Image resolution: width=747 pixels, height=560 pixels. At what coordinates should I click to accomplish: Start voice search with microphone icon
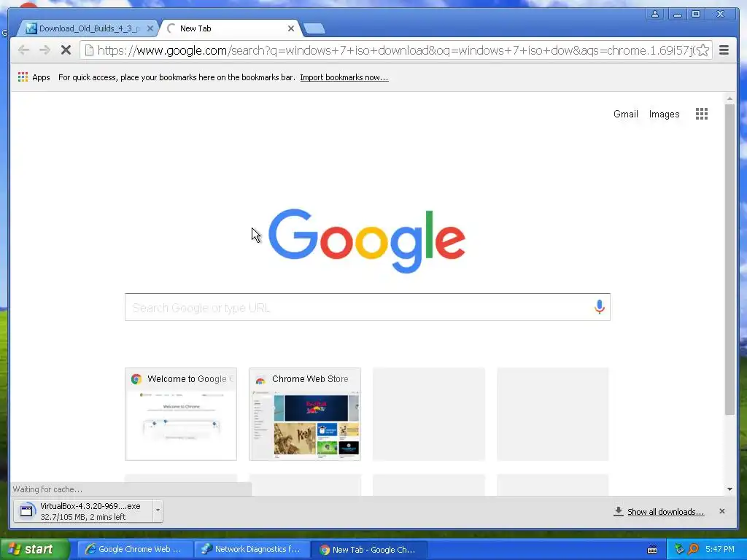pos(600,307)
